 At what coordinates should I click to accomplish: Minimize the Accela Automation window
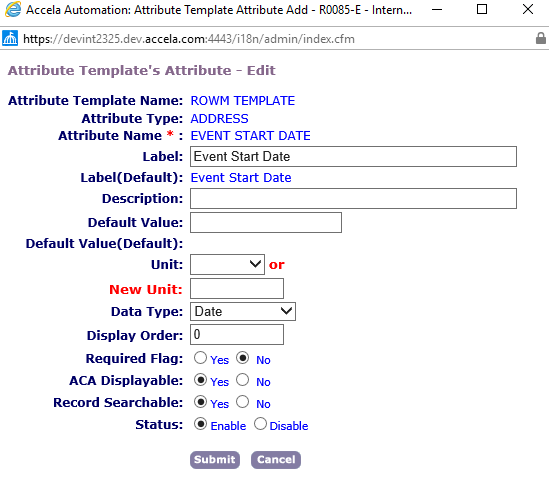[437, 9]
